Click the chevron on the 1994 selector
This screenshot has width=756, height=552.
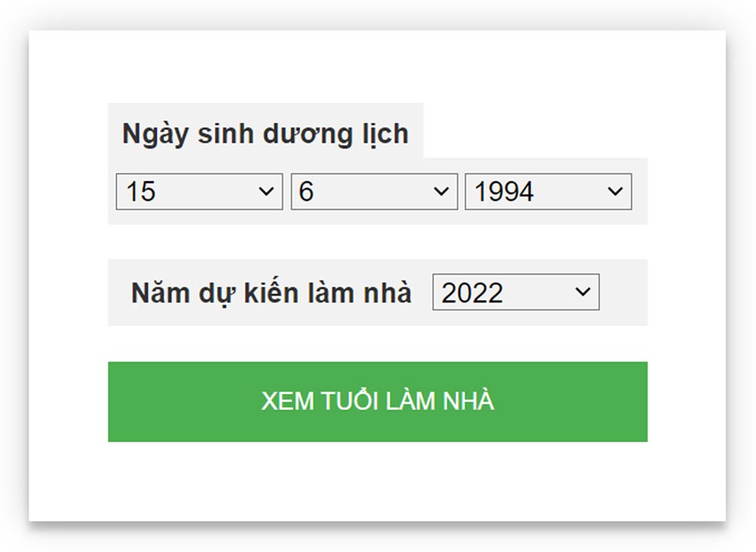pyautogui.click(x=615, y=192)
